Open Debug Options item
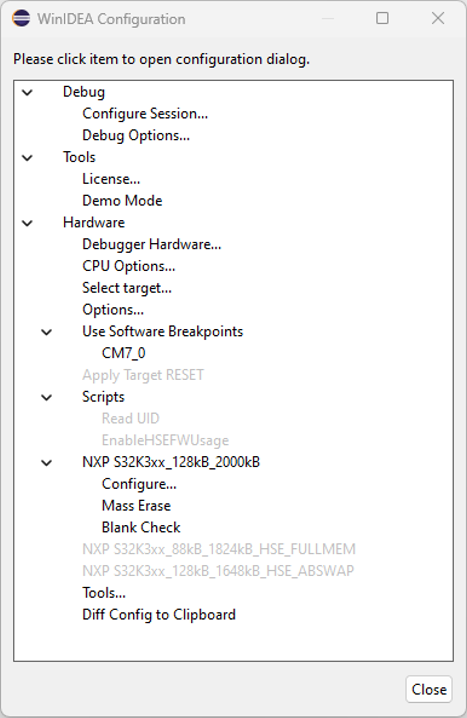The height and width of the screenshot is (718, 467). coord(136,136)
